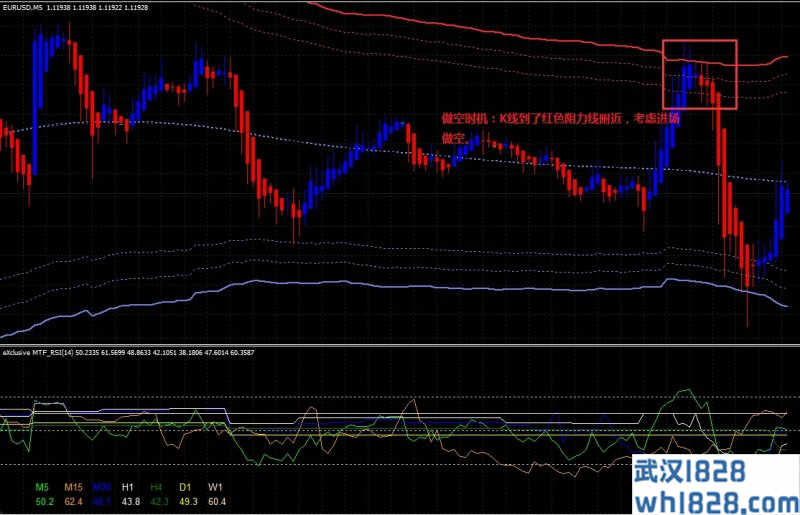Click the divider between chart and RSI panel

coord(400,346)
